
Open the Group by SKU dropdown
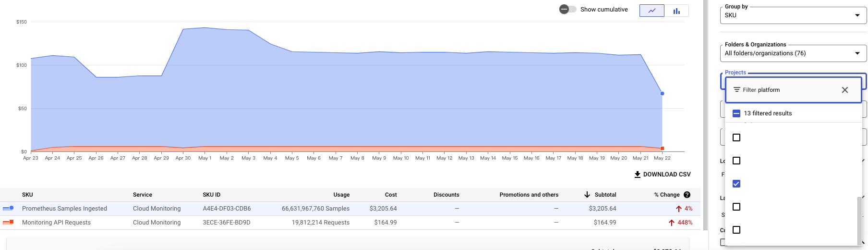click(793, 15)
